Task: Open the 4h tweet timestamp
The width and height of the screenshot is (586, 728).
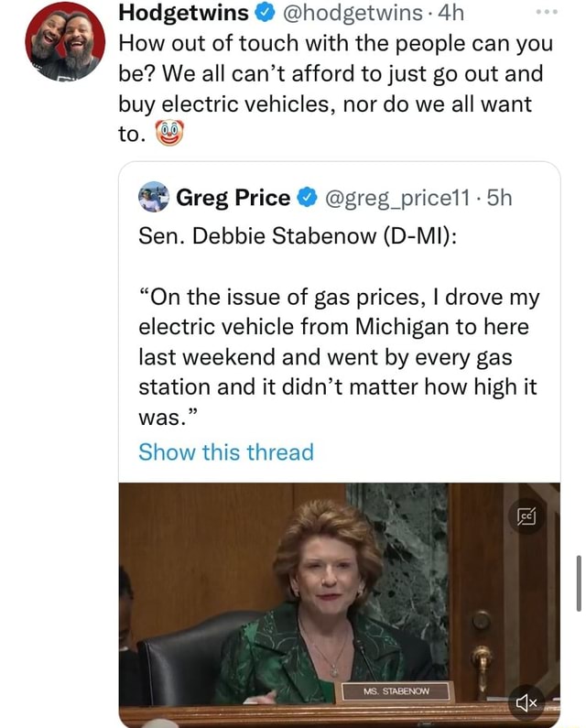Action: pyautogui.click(x=451, y=13)
